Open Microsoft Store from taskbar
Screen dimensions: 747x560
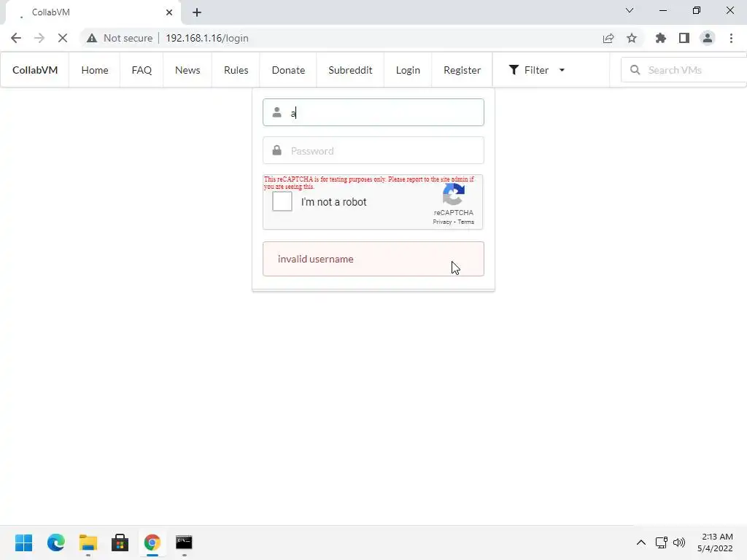click(x=120, y=542)
